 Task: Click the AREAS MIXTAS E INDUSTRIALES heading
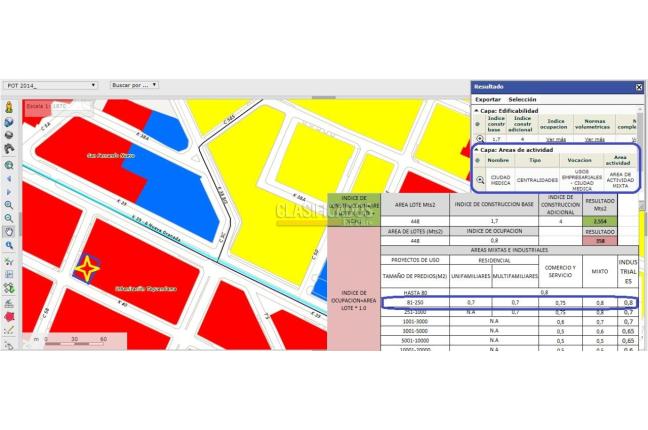click(509, 250)
